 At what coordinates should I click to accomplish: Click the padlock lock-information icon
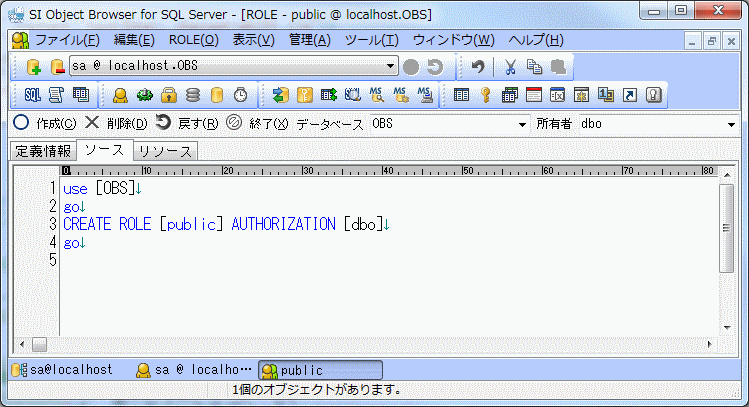click(168, 95)
